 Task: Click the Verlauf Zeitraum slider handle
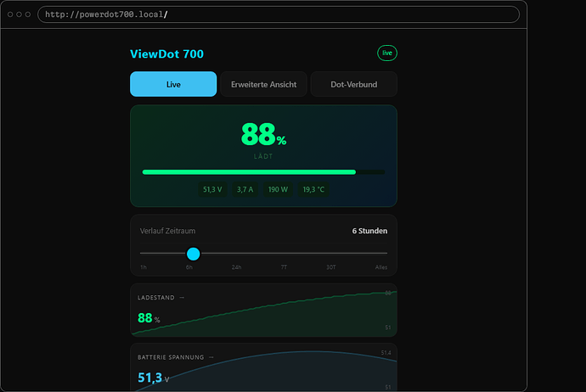(x=194, y=254)
